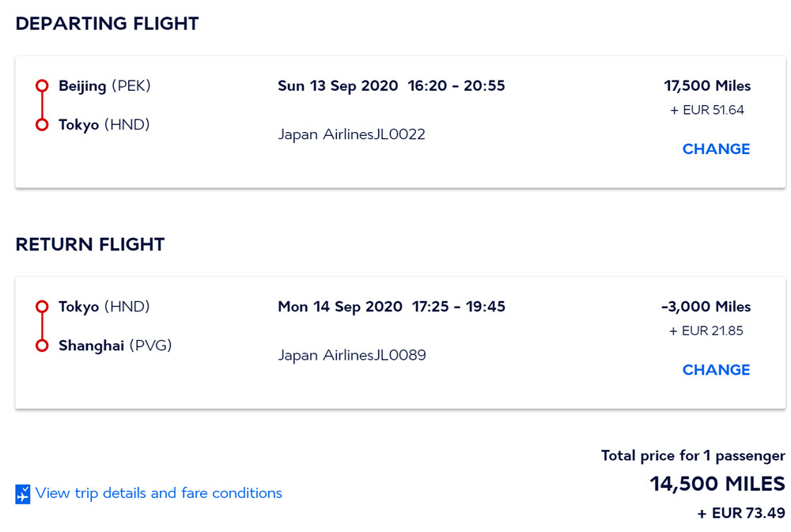
Task: Click the red destination circle beside departing Tokyo
Action: 43,125
